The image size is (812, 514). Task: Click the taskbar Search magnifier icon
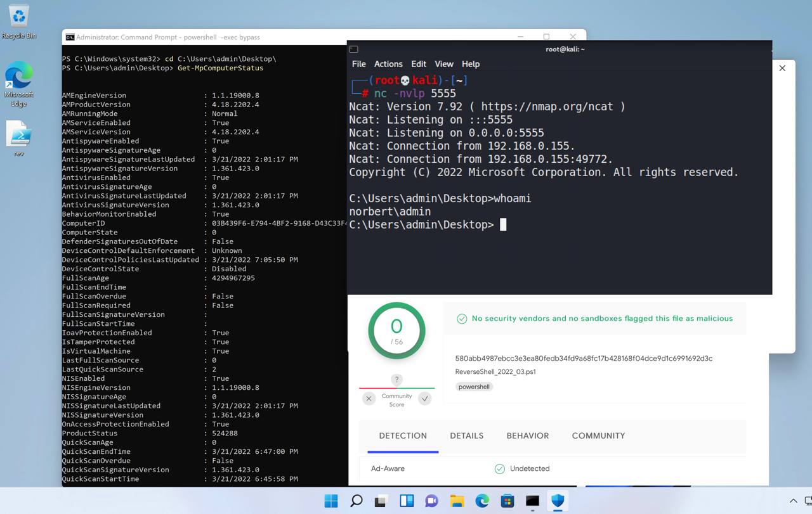pos(357,501)
